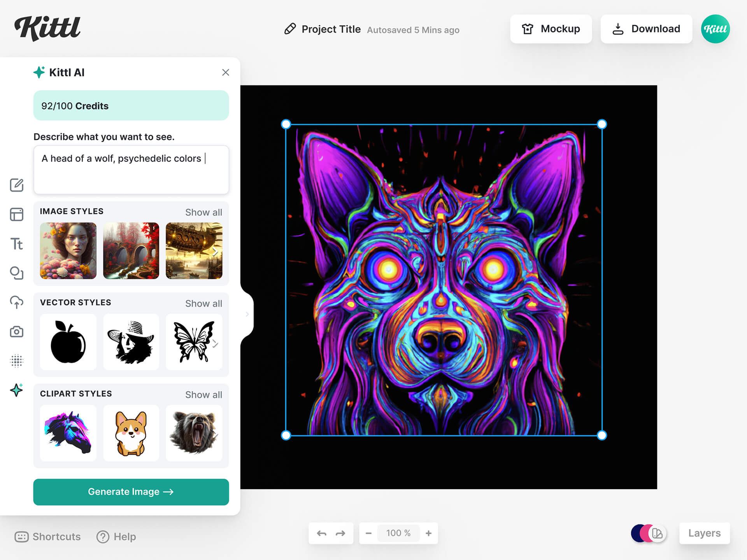Show all Image Styles options
This screenshot has width=747, height=560.
click(x=203, y=211)
